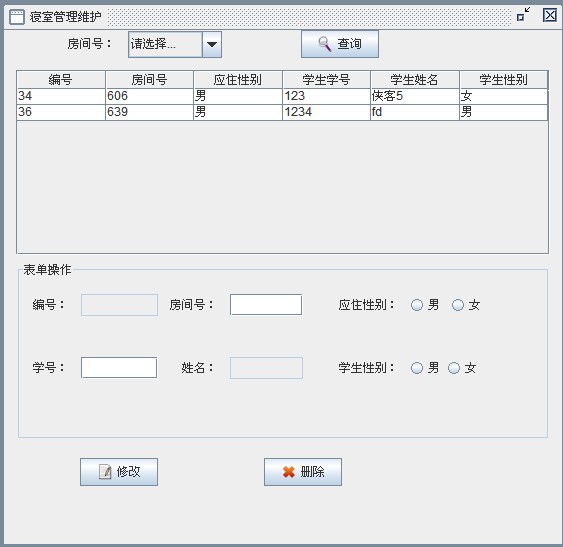The height and width of the screenshot is (547, 563).
Task: Click the restore/iconify arrow icon in title bar
Action: click(x=523, y=15)
